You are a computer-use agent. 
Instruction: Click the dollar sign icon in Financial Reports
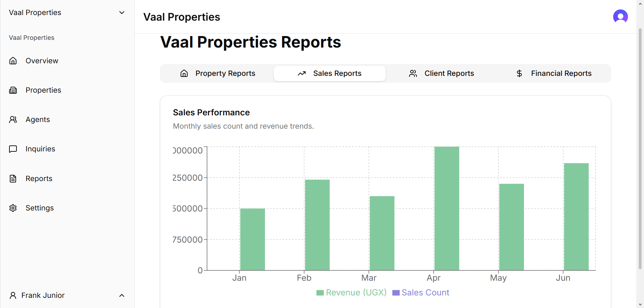[x=519, y=73]
